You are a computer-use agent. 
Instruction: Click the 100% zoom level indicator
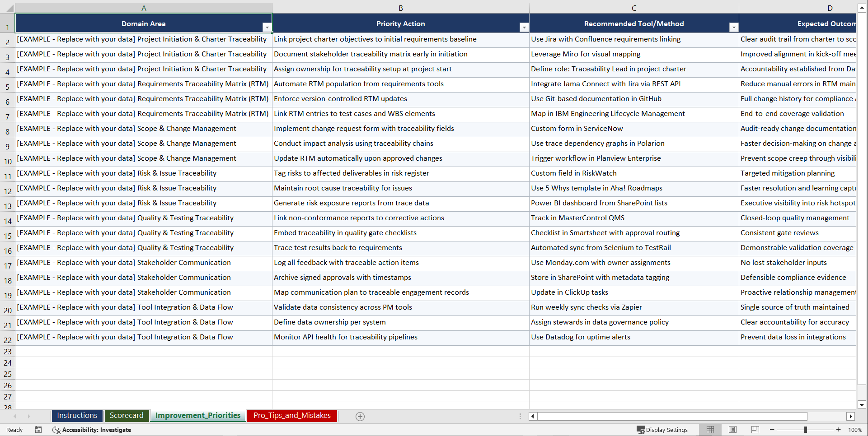[855, 430]
